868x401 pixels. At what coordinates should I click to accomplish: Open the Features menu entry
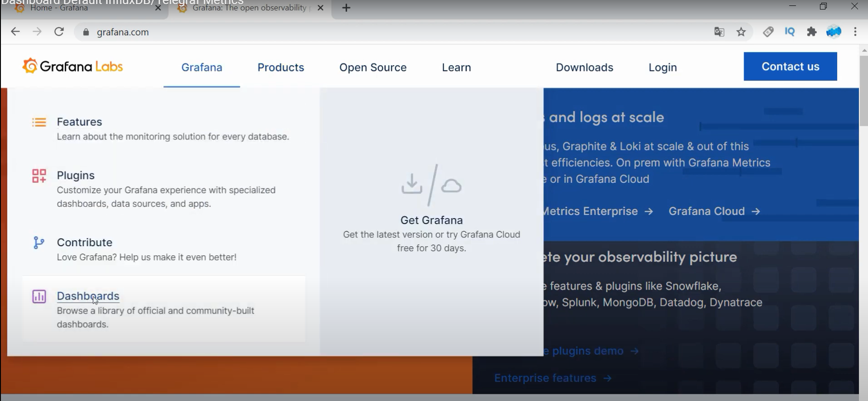pyautogui.click(x=80, y=122)
